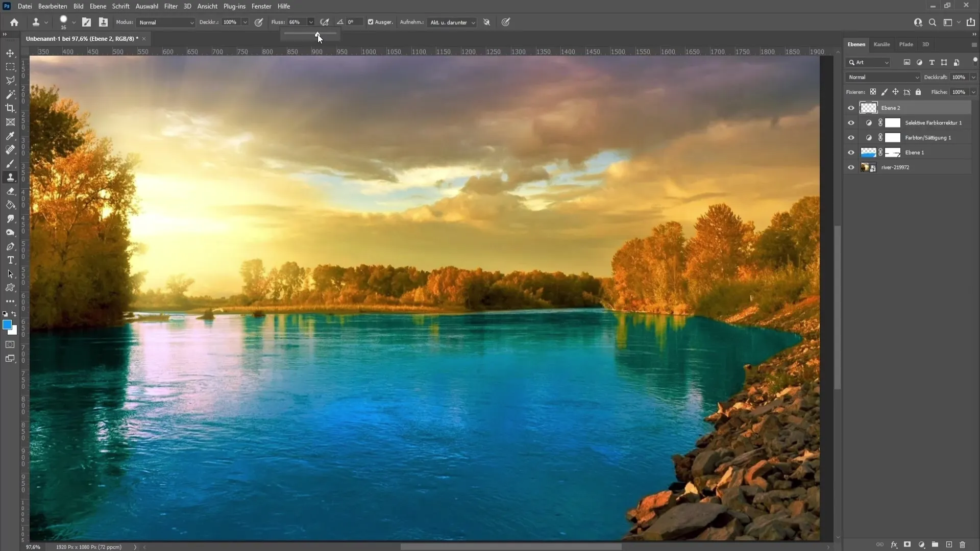Click the foreground color swatch
This screenshot has height=551, width=980.
click(8, 325)
